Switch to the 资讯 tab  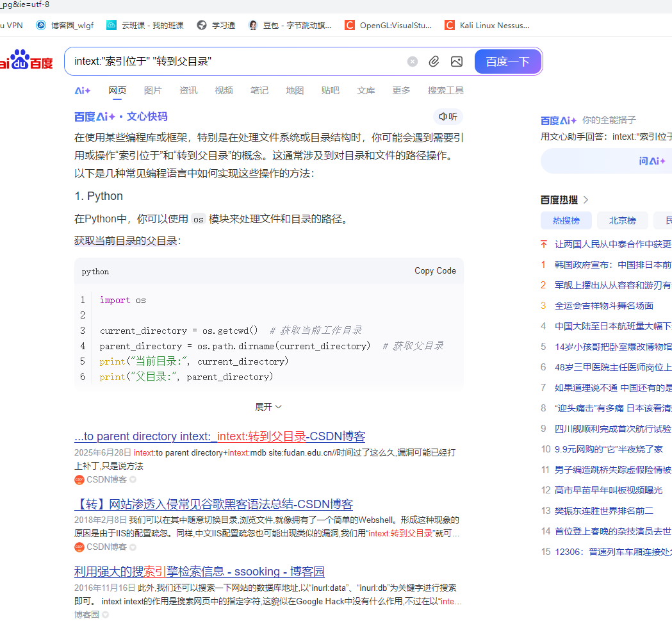click(x=188, y=90)
